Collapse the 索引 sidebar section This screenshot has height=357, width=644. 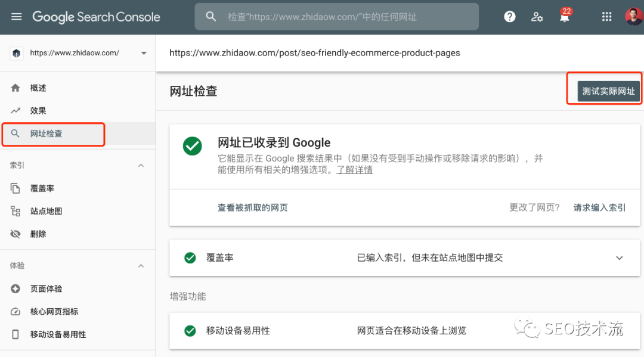coord(141,166)
